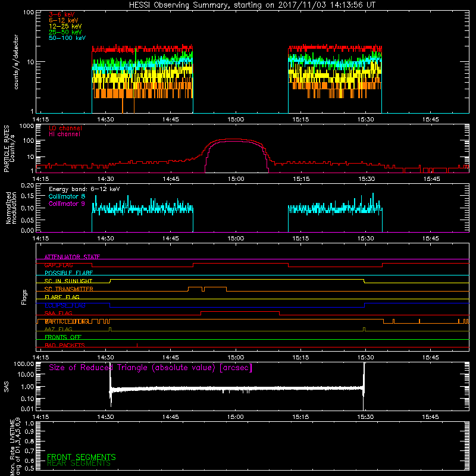The image size is (476, 476).
Task: Click the 0.01 value on SAS axis
Action: (x=27, y=409)
